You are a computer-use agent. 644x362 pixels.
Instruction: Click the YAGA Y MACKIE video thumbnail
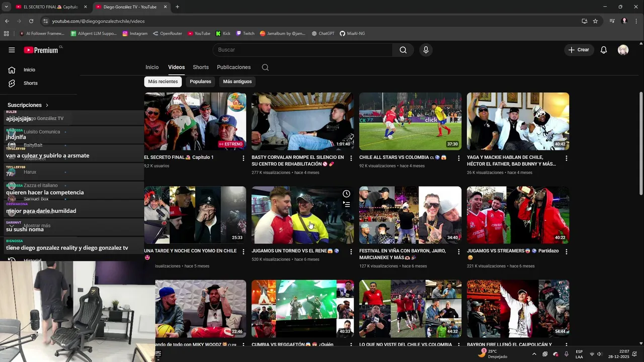click(x=518, y=121)
